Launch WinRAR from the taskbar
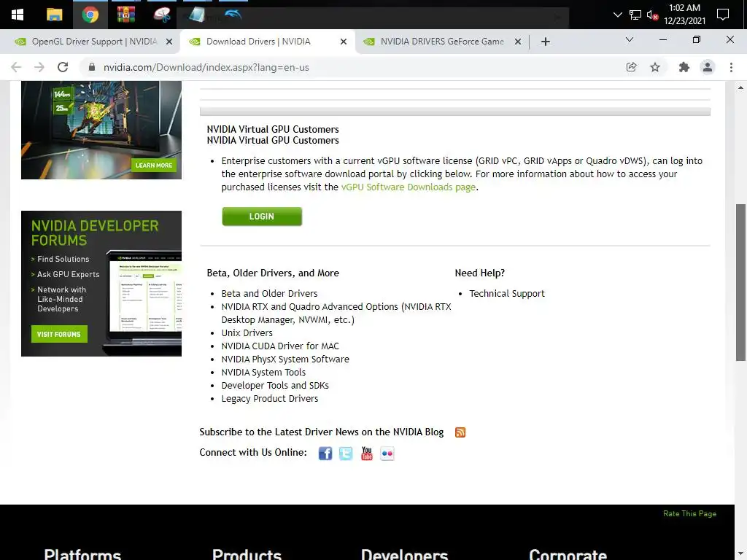The image size is (747, 560). (125, 15)
